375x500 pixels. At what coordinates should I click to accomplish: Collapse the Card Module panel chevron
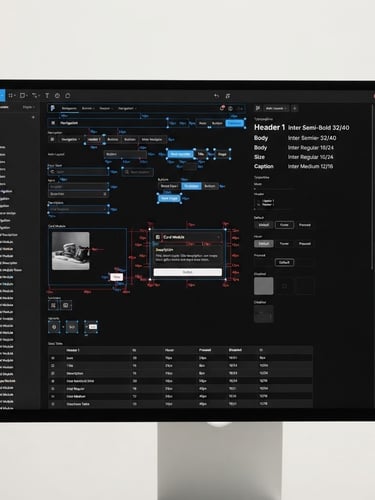(x=219, y=237)
